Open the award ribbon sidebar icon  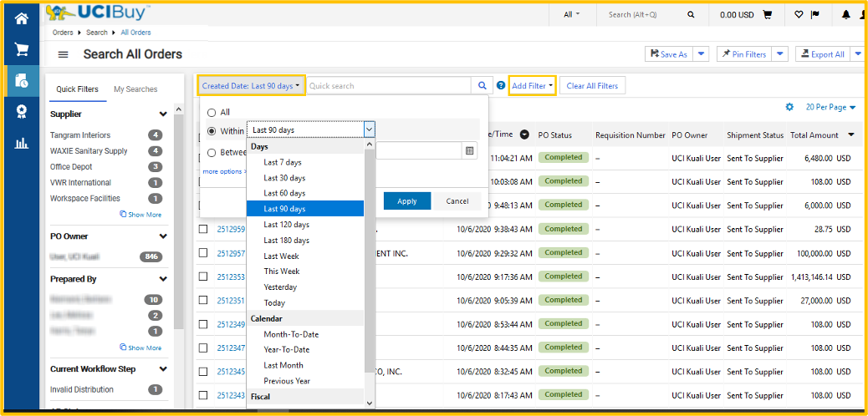tap(22, 112)
